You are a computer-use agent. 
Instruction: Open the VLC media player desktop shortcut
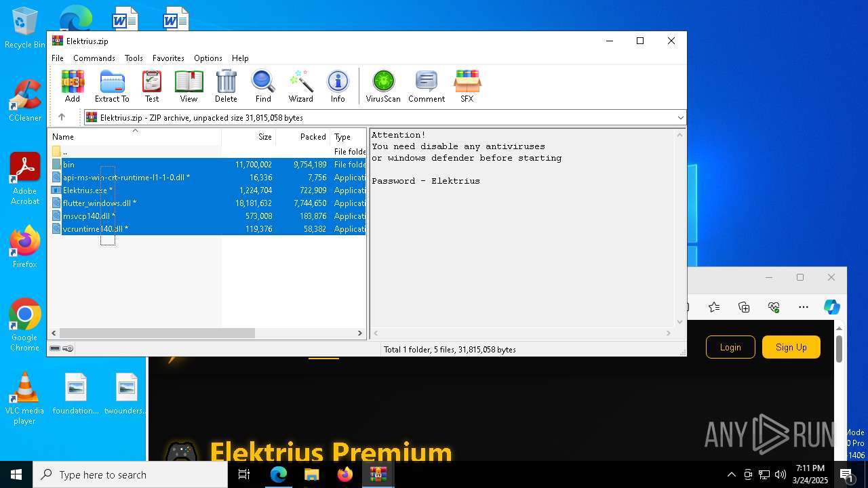(x=24, y=399)
